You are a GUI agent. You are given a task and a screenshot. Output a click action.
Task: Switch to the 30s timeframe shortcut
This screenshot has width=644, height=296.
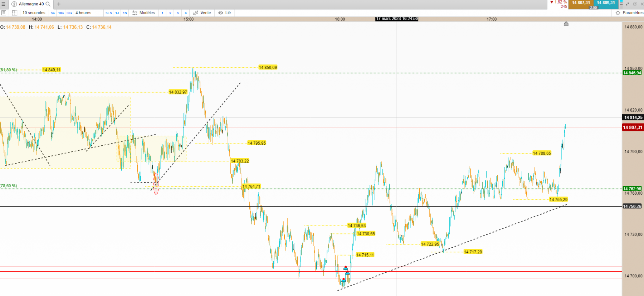coord(69,13)
